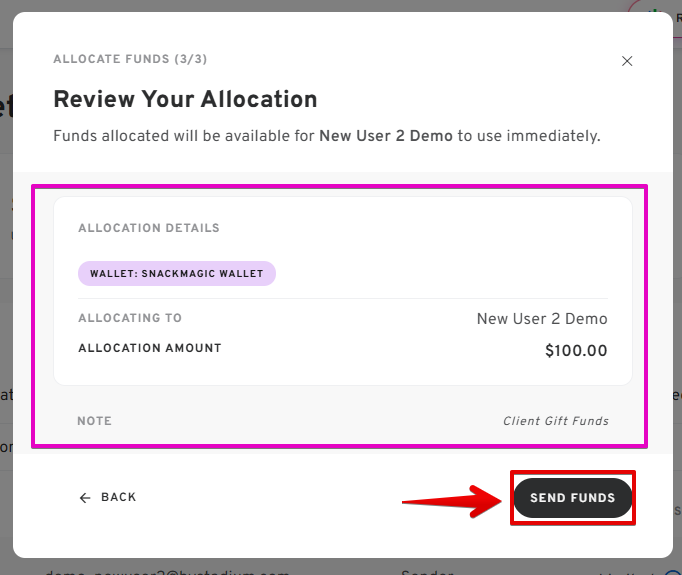Viewport: 682px width, 575px height.
Task: Click bold New User 2 Demo in description
Action: [x=386, y=135]
